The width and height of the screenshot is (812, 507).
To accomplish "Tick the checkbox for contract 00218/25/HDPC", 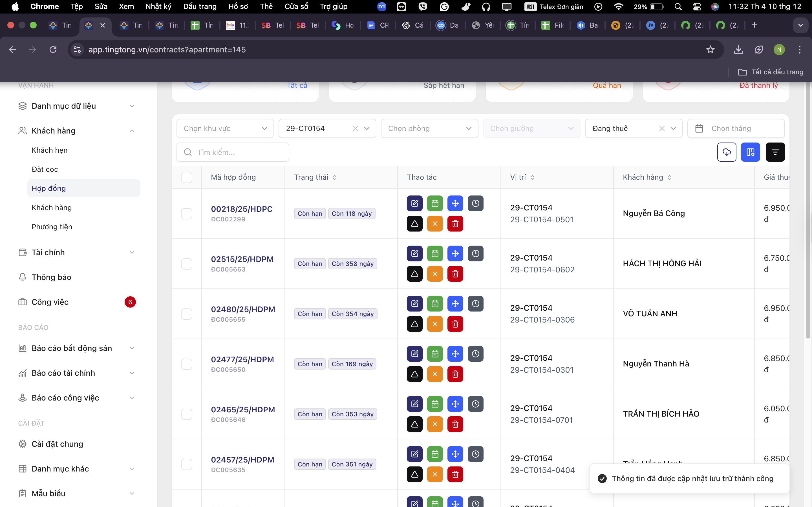I will [187, 214].
